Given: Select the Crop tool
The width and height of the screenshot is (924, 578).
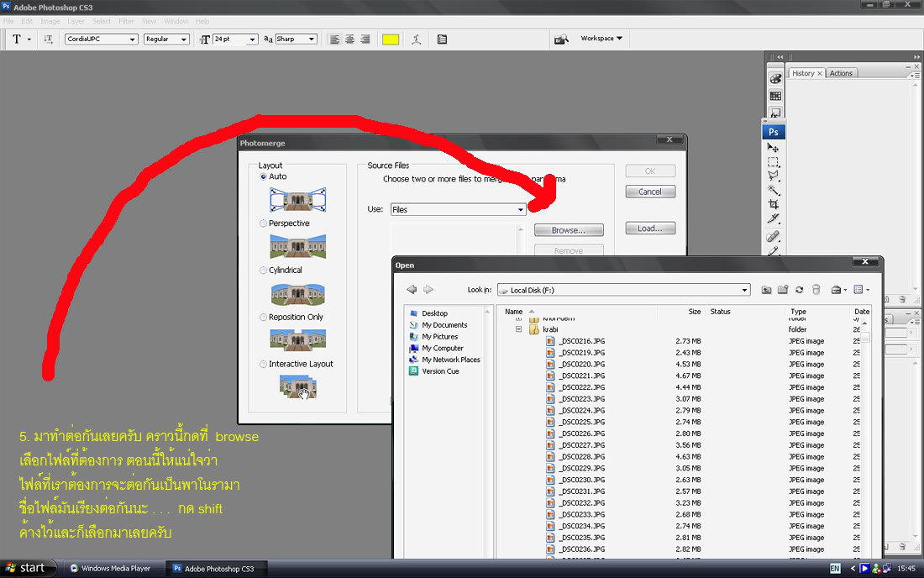Looking at the screenshot, I should [x=773, y=204].
